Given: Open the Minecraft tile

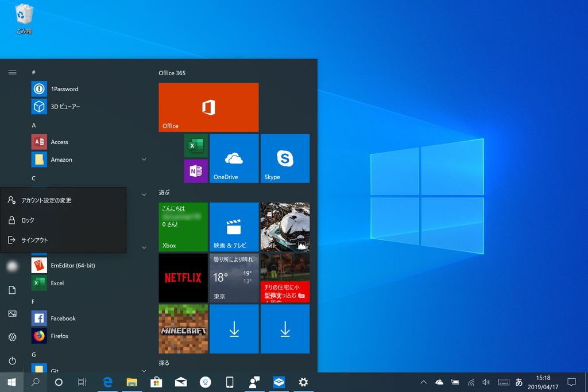Looking at the screenshot, I should pos(183,329).
